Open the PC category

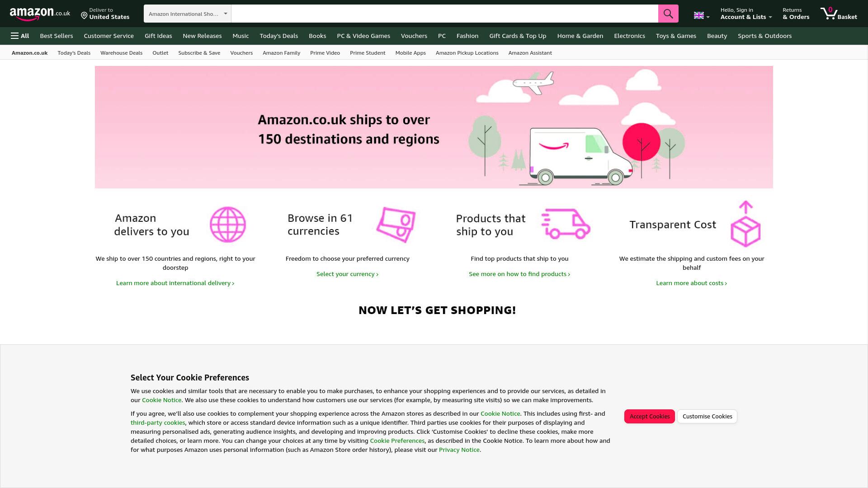[x=442, y=36]
